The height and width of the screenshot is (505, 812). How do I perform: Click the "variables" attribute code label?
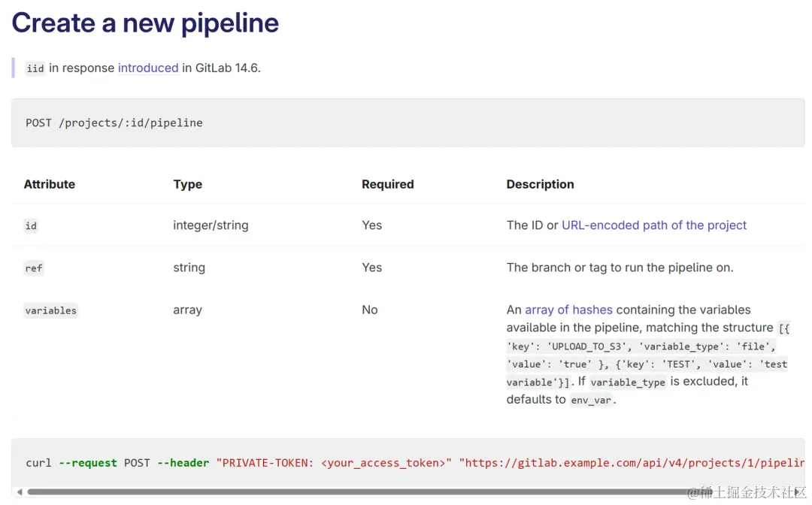pos(50,310)
